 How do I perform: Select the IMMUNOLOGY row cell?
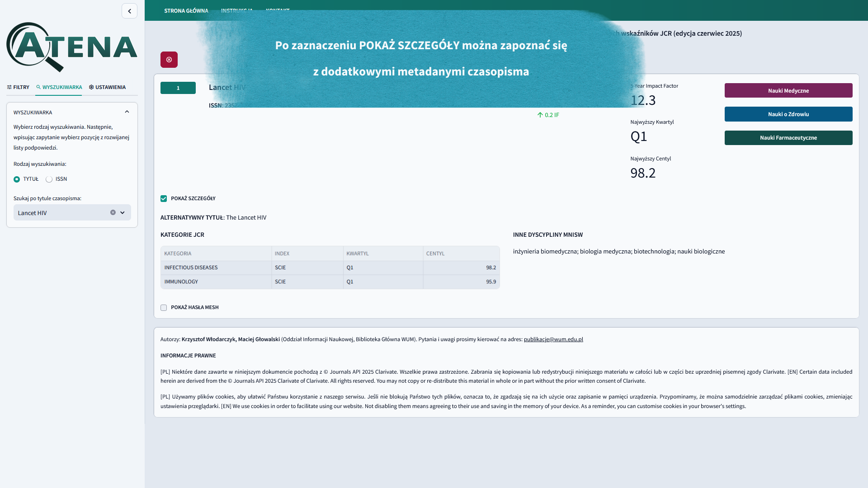(x=216, y=282)
